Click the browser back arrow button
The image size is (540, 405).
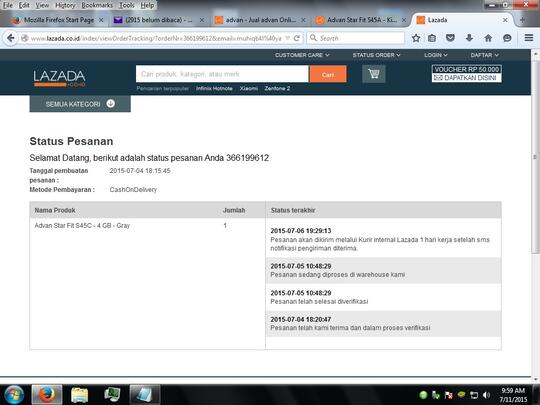(11, 38)
